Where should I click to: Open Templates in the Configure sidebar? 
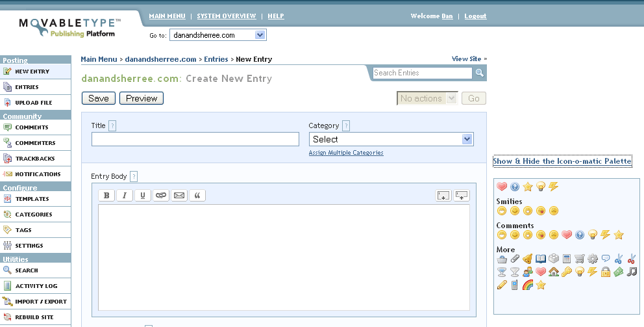[32, 199]
